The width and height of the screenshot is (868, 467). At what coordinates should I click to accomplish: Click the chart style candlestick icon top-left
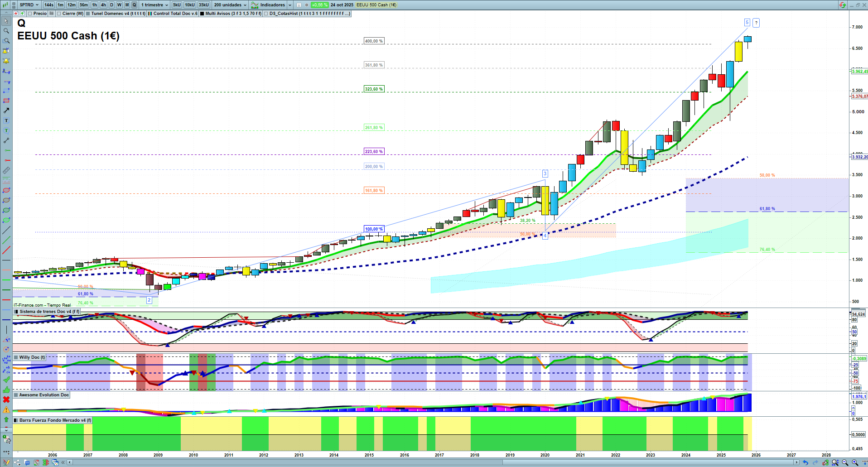point(5,5)
